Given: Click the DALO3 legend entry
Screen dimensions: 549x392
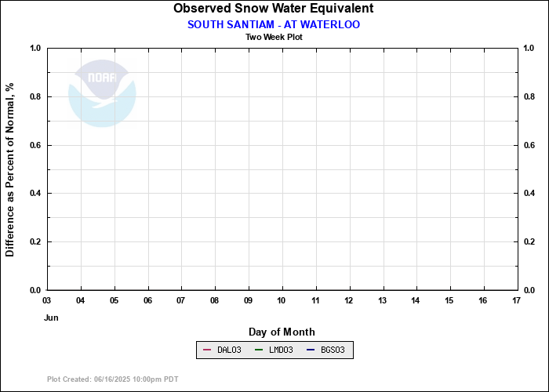Looking at the screenshot, I should 222,350.
